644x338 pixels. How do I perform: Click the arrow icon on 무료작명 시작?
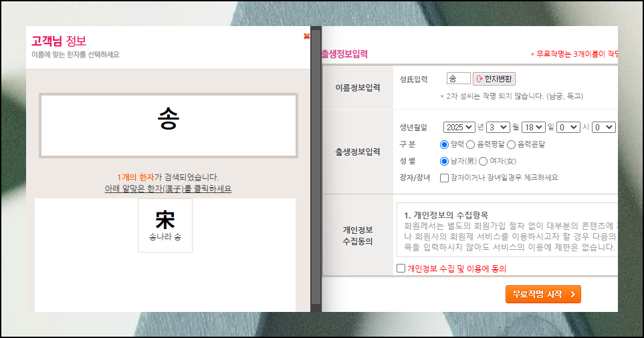pos(573,294)
